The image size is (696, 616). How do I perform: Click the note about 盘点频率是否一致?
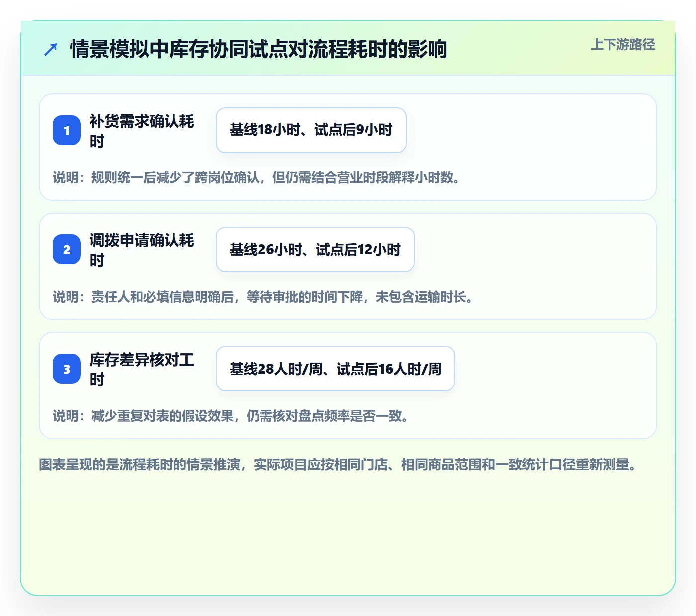click(x=231, y=416)
